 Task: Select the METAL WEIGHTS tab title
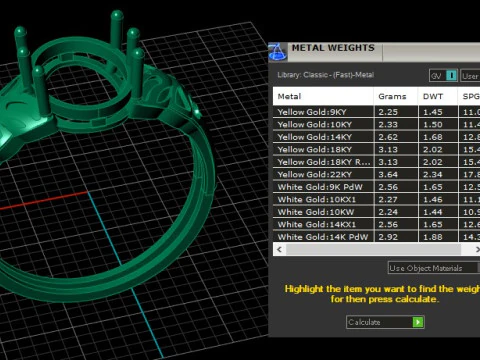[333, 48]
